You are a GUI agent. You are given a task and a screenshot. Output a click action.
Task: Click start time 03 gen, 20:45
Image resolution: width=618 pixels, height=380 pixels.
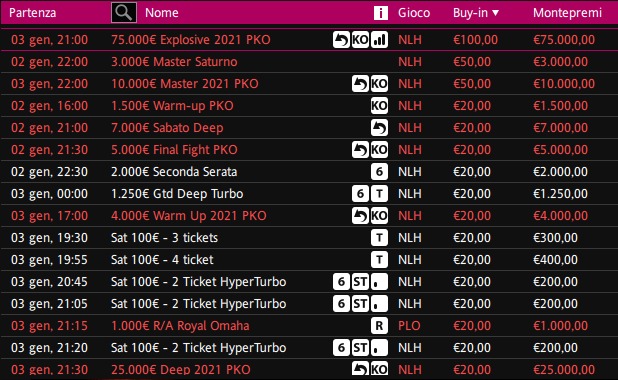(49, 282)
